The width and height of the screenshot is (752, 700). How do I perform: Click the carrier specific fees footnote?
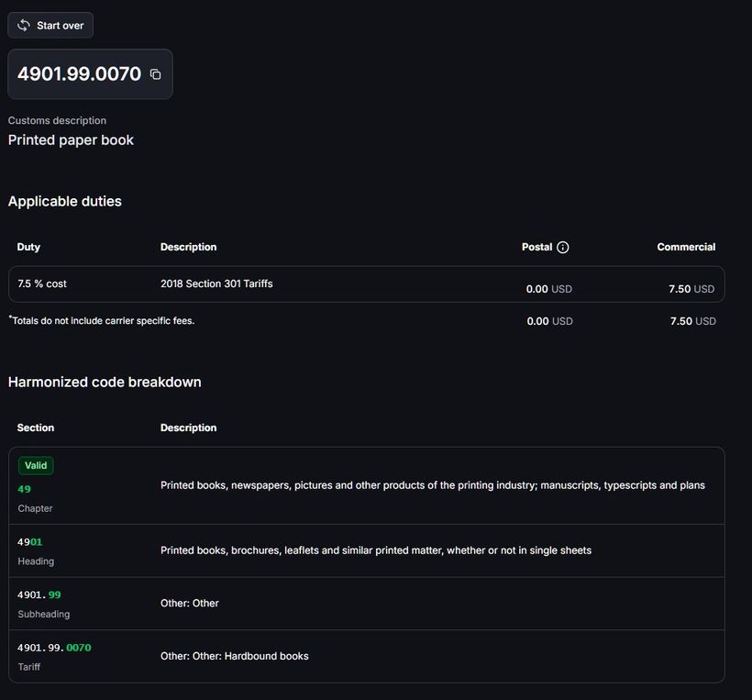(102, 321)
